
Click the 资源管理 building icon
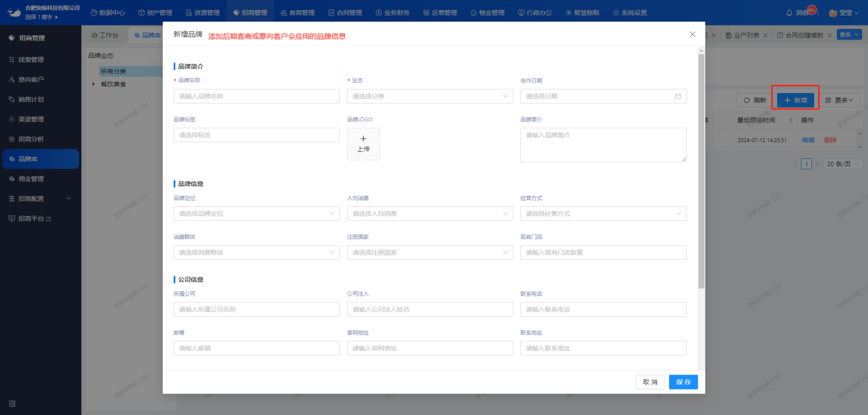tap(189, 13)
